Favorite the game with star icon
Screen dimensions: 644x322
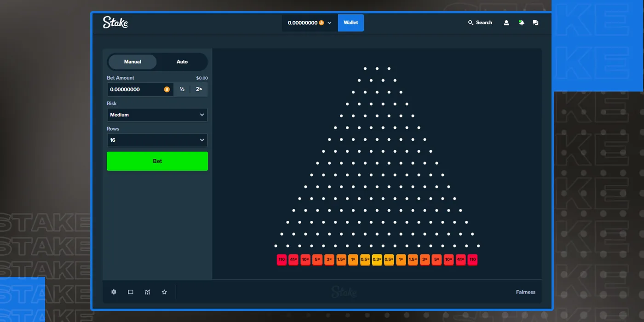point(164,292)
